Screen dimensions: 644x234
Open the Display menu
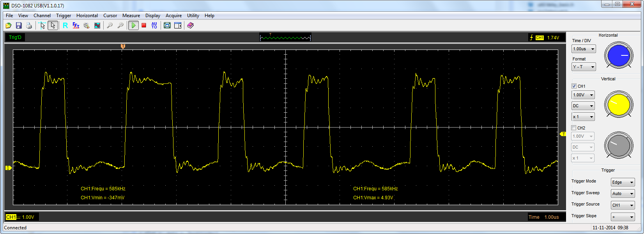pyautogui.click(x=153, y=16)
